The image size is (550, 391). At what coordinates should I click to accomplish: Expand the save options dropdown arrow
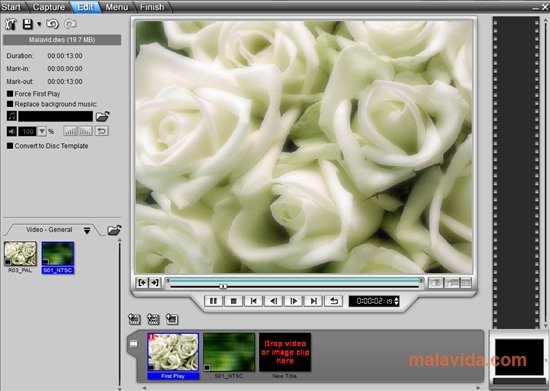[x=39, y=25]
